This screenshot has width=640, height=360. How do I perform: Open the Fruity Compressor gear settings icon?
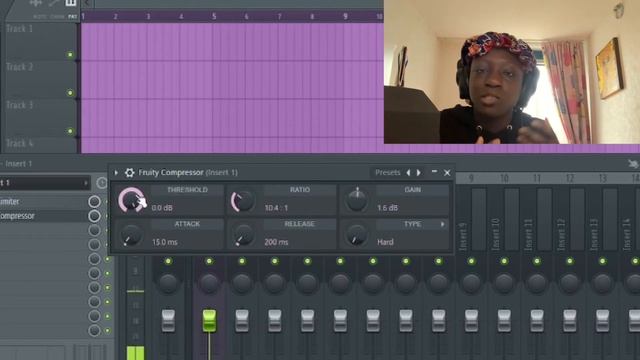129,173
